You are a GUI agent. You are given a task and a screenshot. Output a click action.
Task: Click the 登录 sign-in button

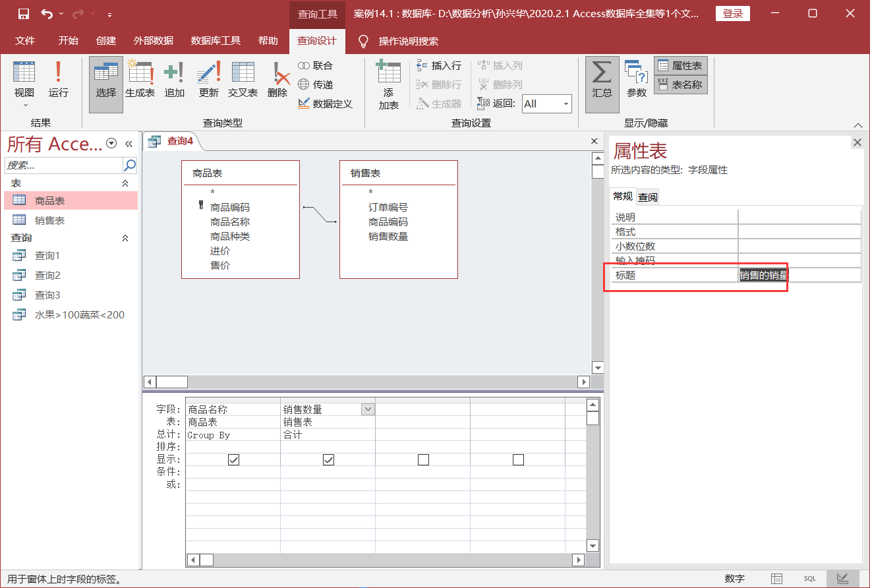pos(732,14)
